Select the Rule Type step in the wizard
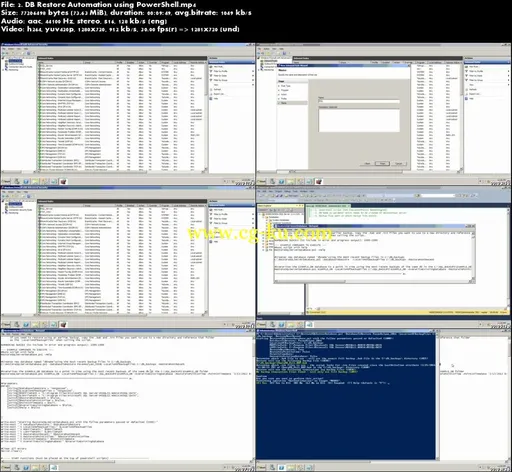The image size is (512, 472). 285,86
